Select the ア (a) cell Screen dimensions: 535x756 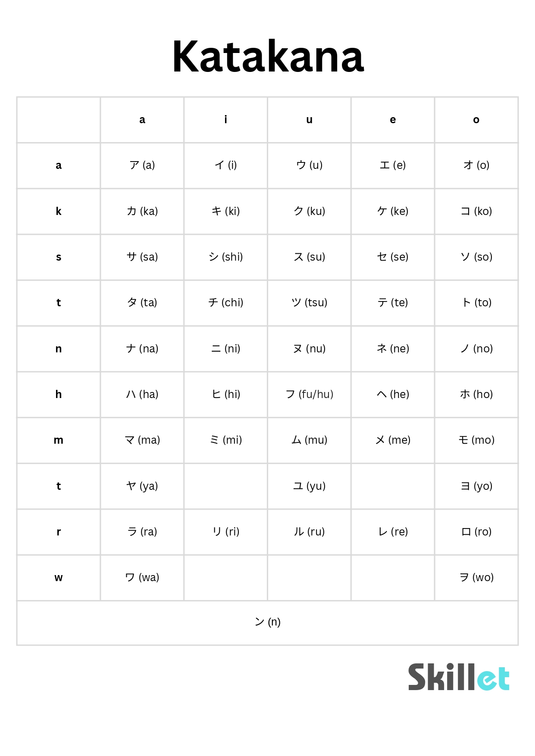coord(142,165)
